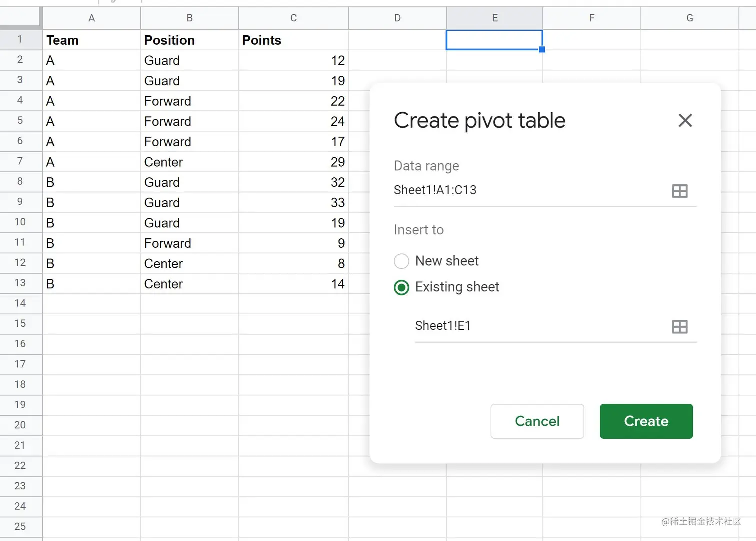Image resolution: width=756 pixels, height=541 pixels.
Task: Click Team A cell in row 5
Action: [x=91, y=121]
